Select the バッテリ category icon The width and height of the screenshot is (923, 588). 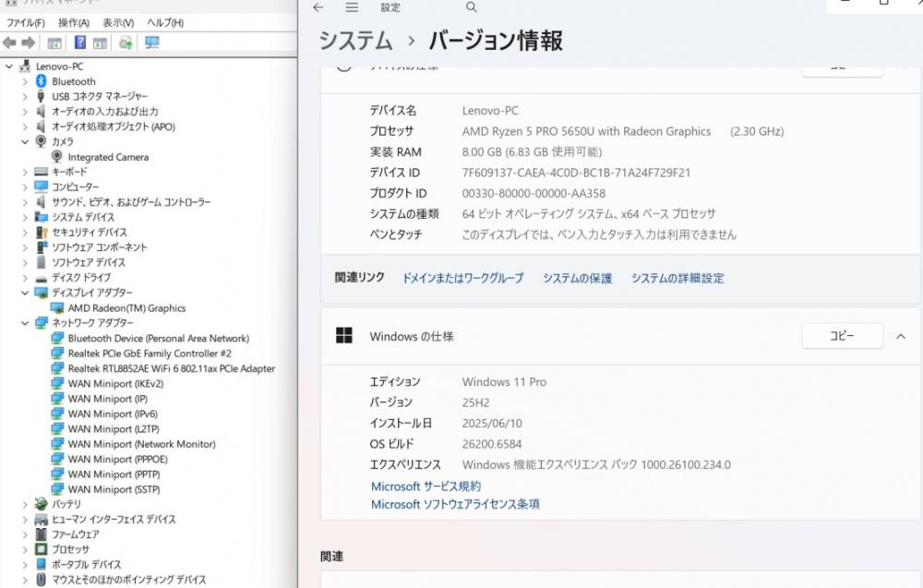[x=42, y=504]
